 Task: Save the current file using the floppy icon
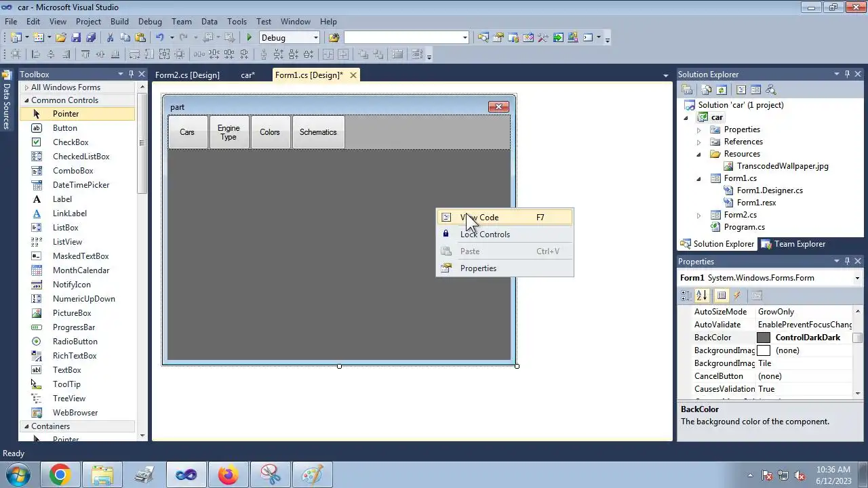click(76, 37)
